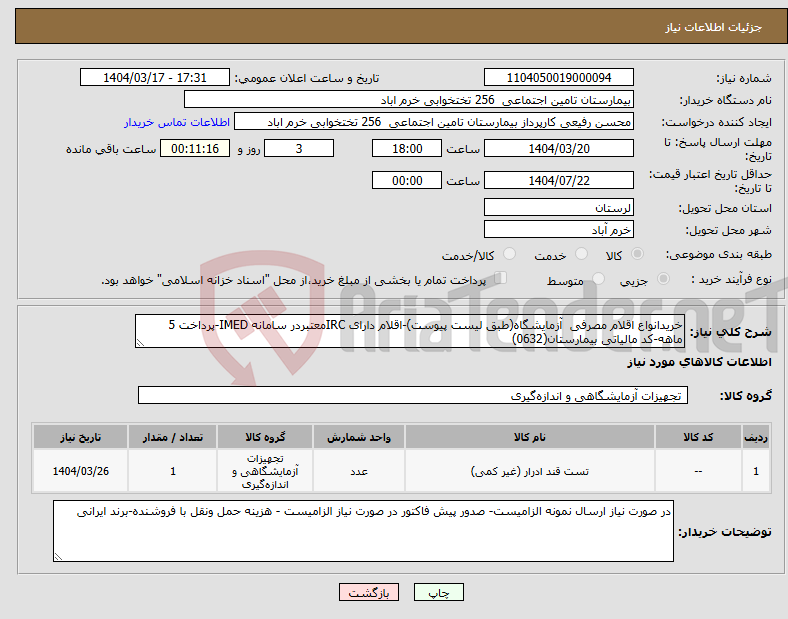
Task: Click the request creator field محسن رفیعی
Action: 434,122
